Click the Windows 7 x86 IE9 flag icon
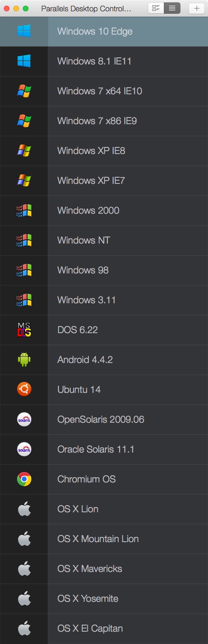208x644 pixels. coord(24,121)
